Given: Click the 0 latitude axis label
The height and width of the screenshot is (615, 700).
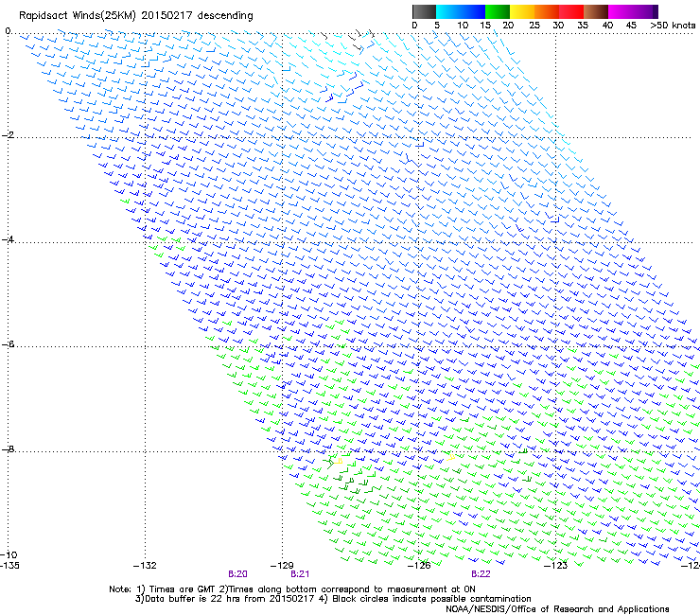Looking at the screenshot, I should coord(8,31).
